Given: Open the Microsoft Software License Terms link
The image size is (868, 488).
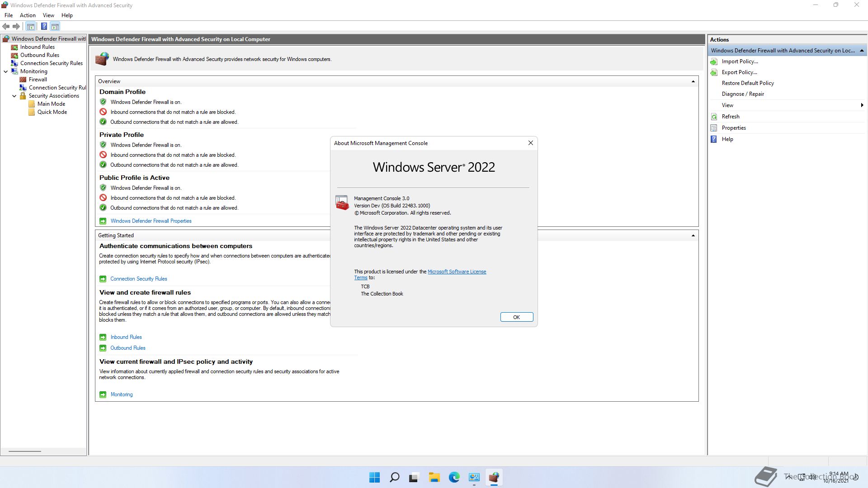Looking at the screenshot, I should pos(457,272).
